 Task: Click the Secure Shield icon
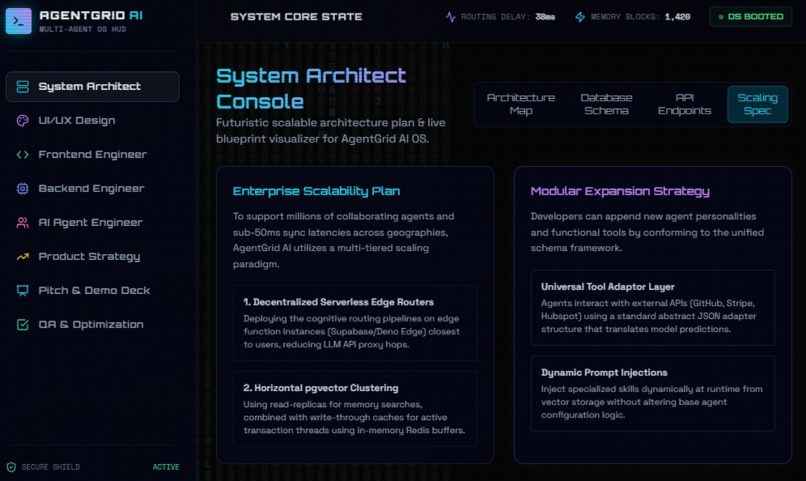(11, 467)
